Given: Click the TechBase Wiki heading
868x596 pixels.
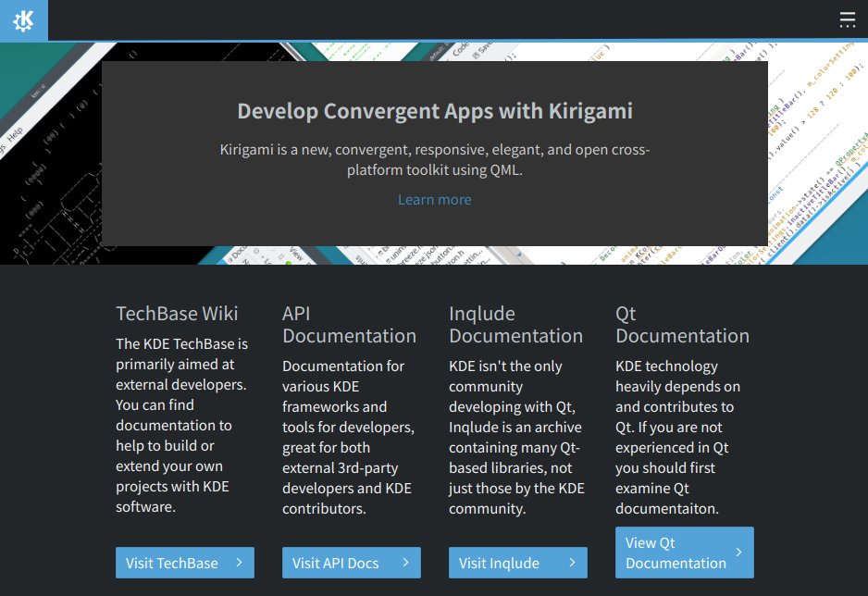Looking at the screenshot, I should [177, 314].
